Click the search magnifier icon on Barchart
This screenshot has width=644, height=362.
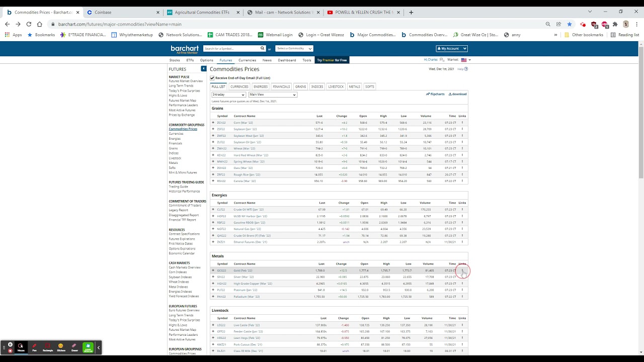262,48
